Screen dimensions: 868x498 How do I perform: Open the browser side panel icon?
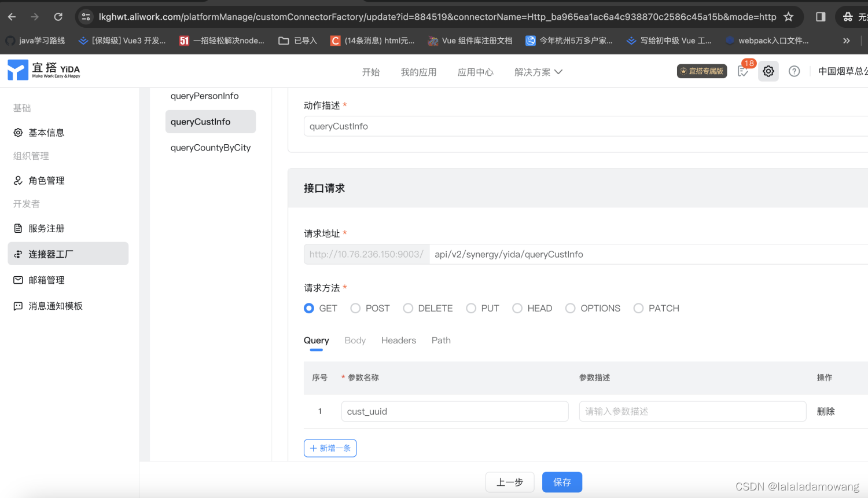click(821, 17)
